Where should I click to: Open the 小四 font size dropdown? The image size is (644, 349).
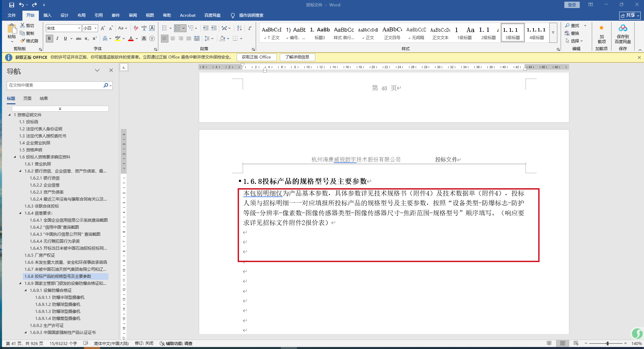coord(95,28)
